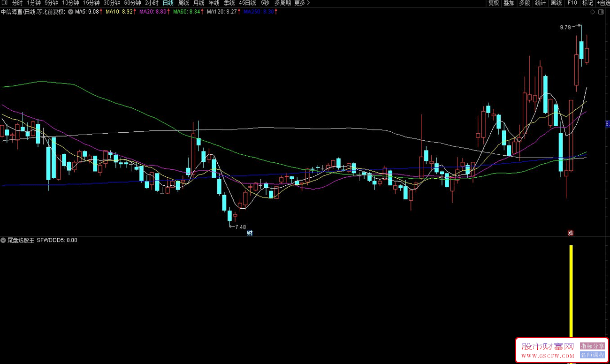Click the 财 marker below the chart
This screenshot has width=610, height=364.
250,233
